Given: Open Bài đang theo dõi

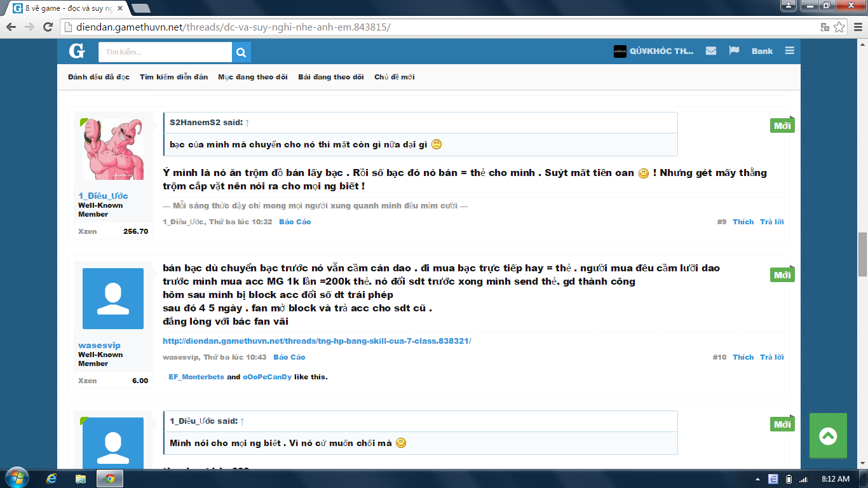Looking at the screenshot, I should pyautogui.click(x=331, y=77).
